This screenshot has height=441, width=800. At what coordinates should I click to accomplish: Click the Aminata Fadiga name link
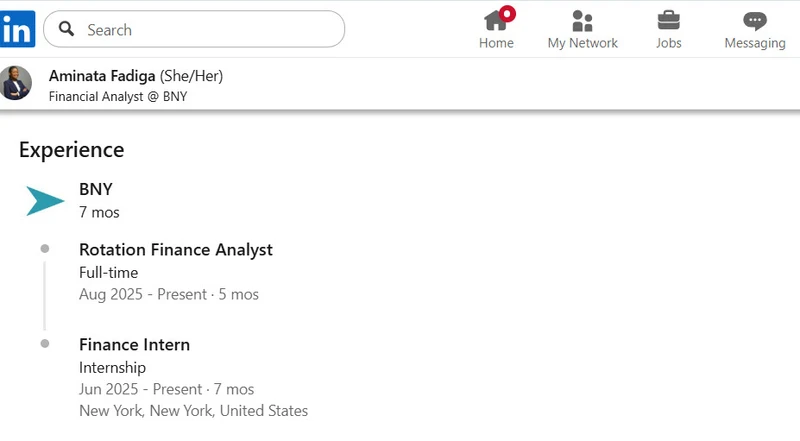coord(102,76)
